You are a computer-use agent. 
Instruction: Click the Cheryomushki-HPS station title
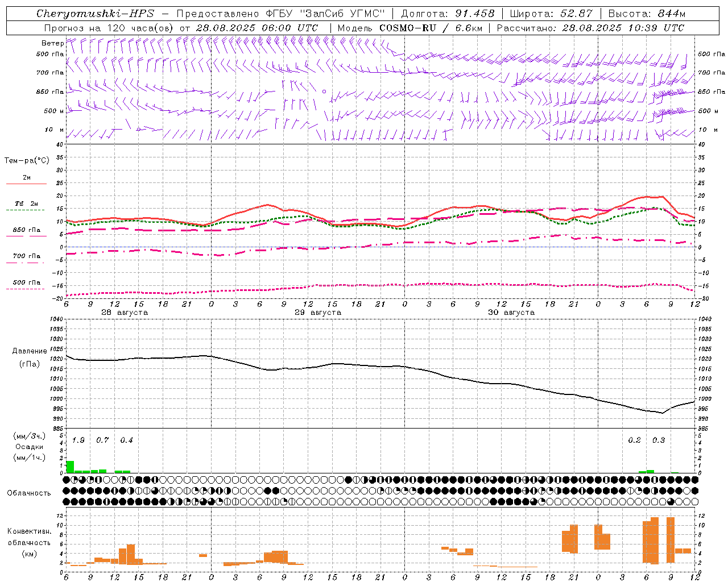(x=95, y=14)
